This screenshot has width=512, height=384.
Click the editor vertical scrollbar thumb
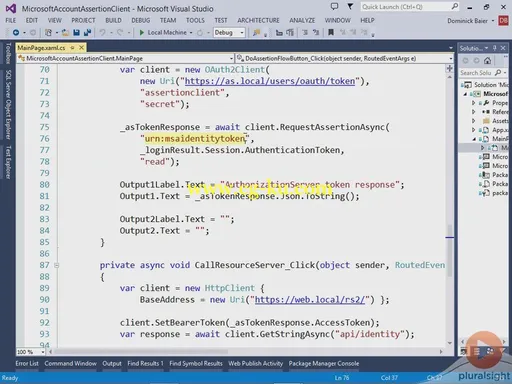449,251
